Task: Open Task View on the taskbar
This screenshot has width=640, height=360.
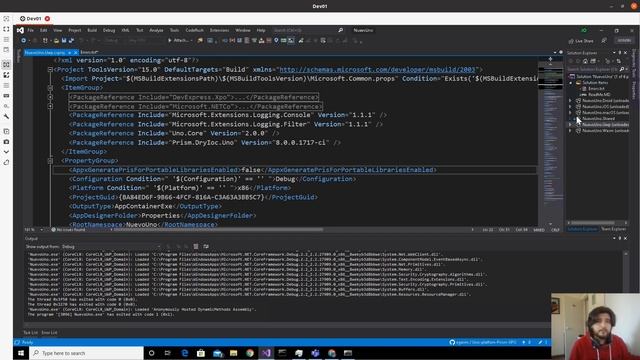Action: click(x=168, y=353)
